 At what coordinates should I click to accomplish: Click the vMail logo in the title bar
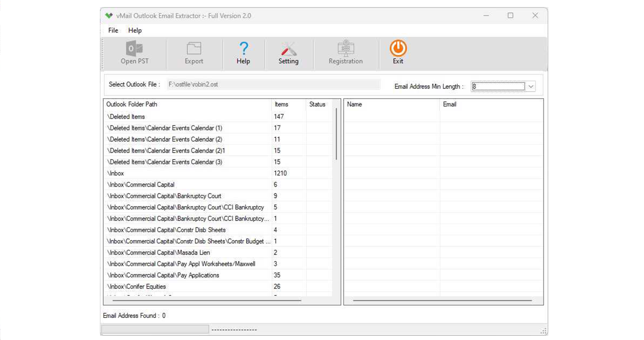pyautogui.click(x=108, y=15)
